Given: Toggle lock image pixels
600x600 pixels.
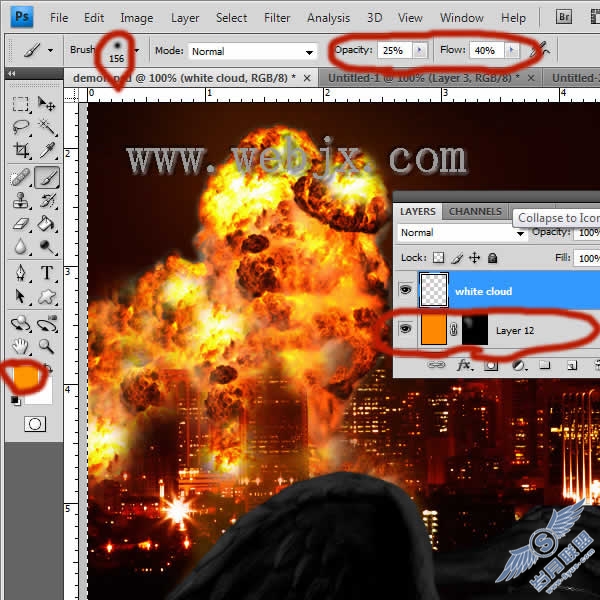Looking at the screenshot, I should [x=457, y=258].
